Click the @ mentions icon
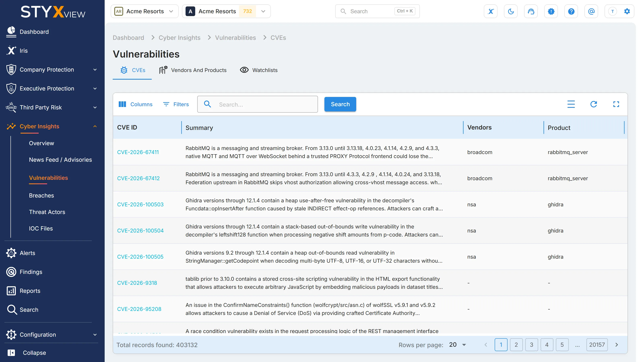644x362 pixels. (591, 11)
